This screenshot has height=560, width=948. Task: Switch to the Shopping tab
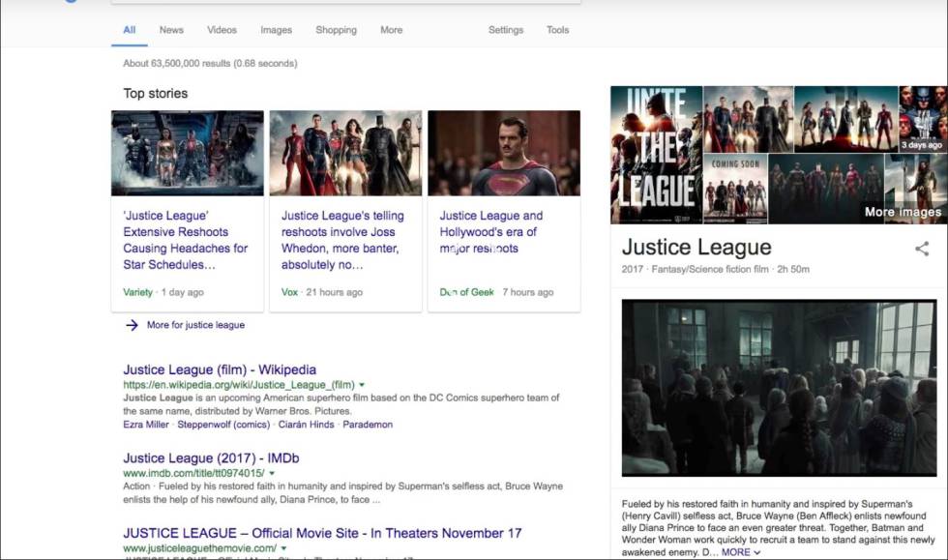pyautogui.click(x=337, y=30)
